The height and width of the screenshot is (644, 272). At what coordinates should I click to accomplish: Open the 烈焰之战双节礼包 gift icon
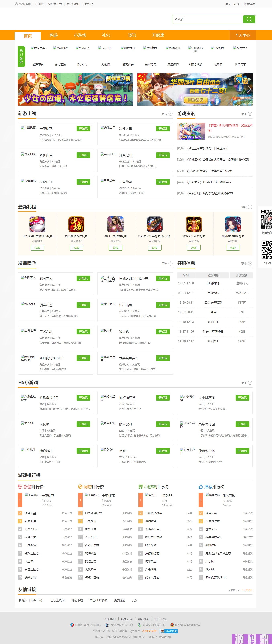194,224
